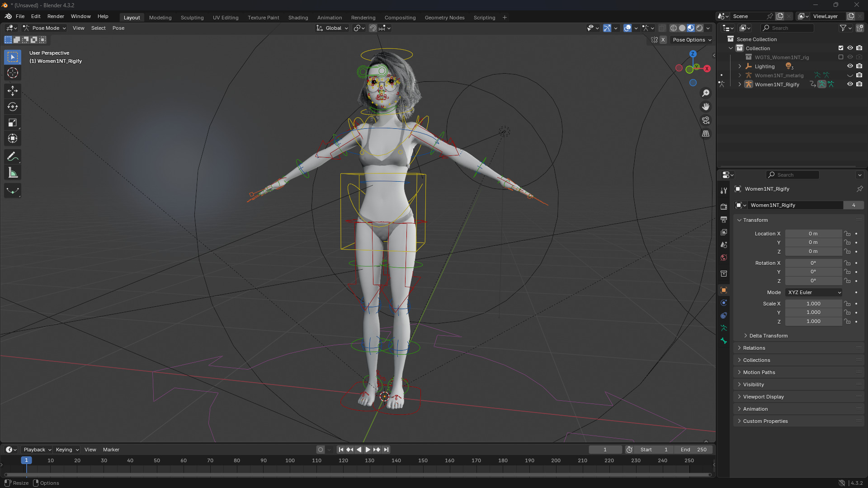
Task: Open the Pose Options dropdown
Action: tap(692, 40)
